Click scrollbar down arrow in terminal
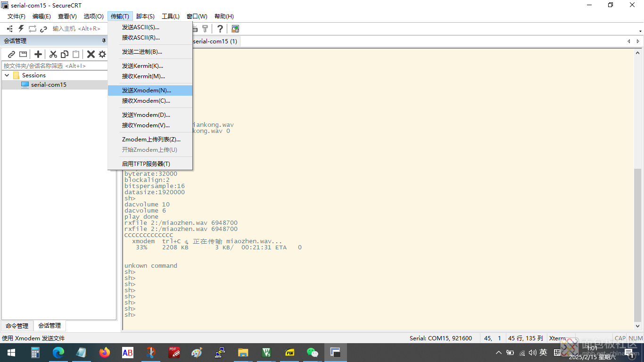 [x=638, y=326]
